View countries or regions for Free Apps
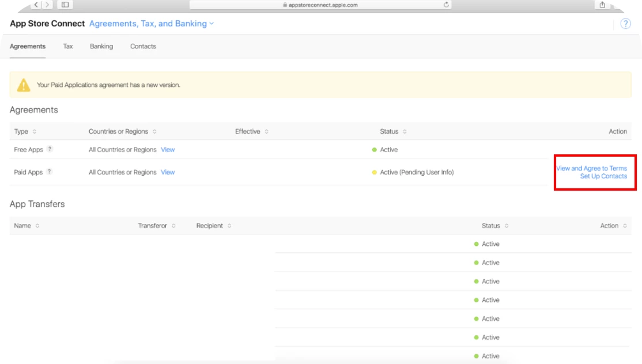The width and height of the screenshot is (642, 364). (168, 150)
